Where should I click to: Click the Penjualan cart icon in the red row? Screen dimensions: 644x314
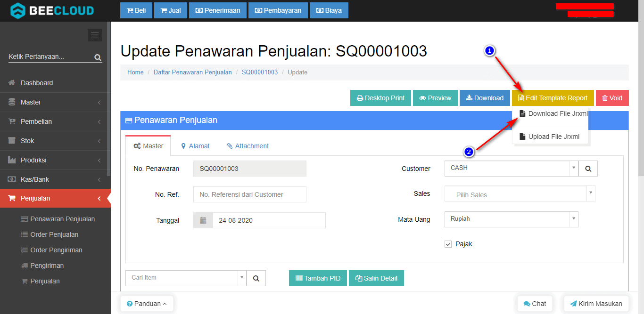pos(12,198)
